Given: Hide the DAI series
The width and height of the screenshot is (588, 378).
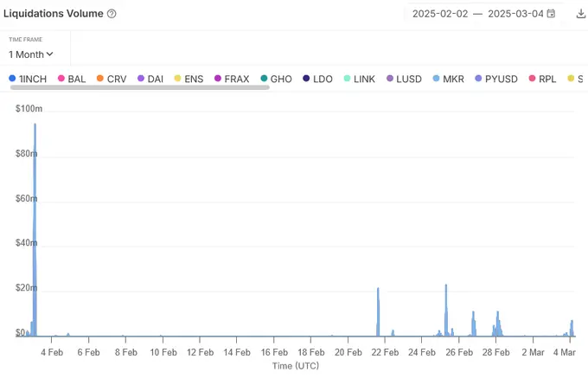Looking at the screenshot, I should coord(150,79).
